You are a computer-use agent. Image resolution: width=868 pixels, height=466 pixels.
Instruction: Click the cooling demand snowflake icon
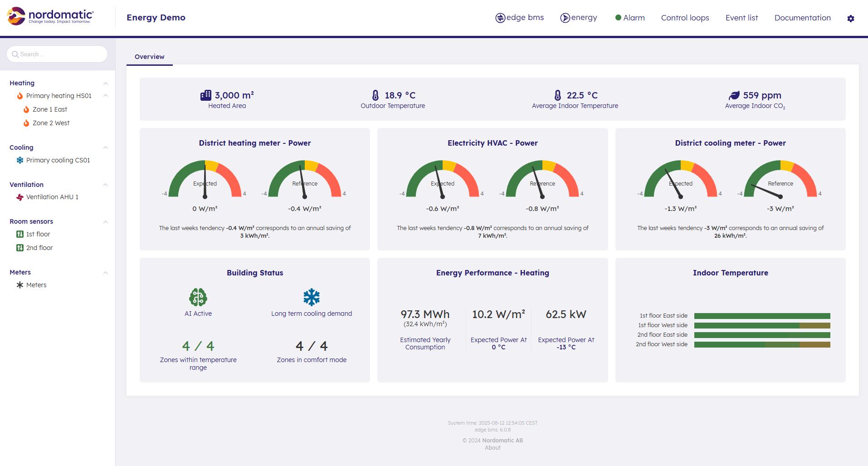coord(312,297)
